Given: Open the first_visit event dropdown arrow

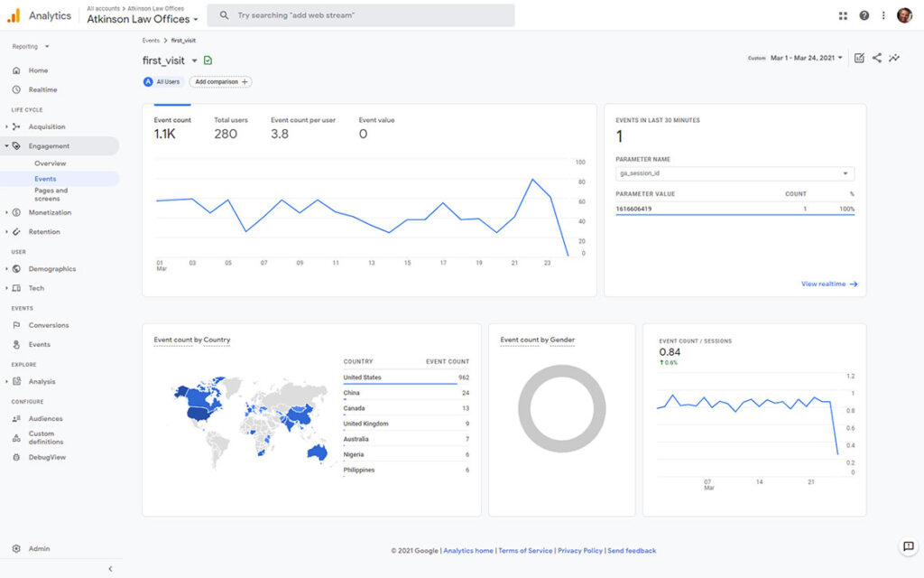Looking at the screenshot, I should click(195, 61).
